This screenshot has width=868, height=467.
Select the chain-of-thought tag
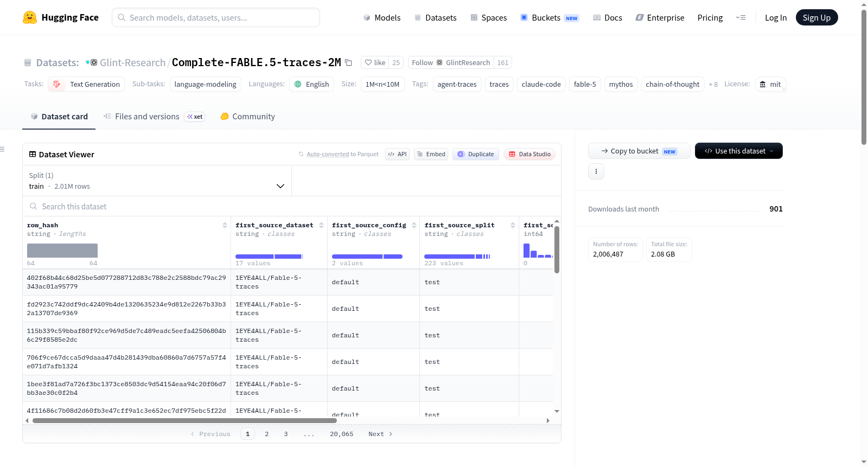coord(673,84)
